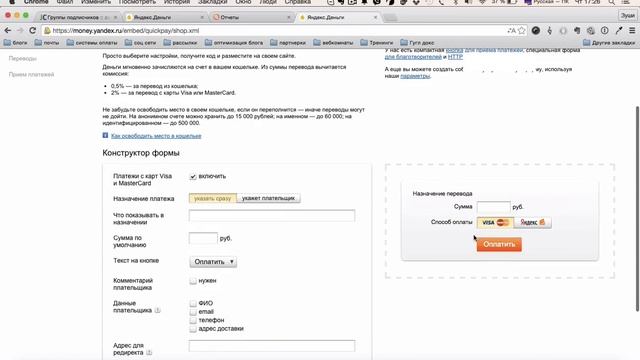Open the Оплатить button text dropdown

(x=213, y=262)
